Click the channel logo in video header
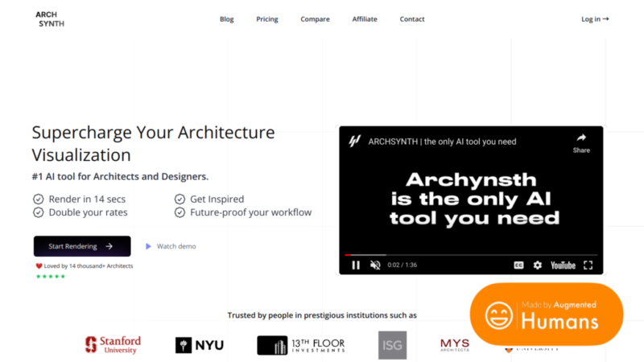This screenshot has width=644, height=362. pyautogui.click(x=354, y=142)
